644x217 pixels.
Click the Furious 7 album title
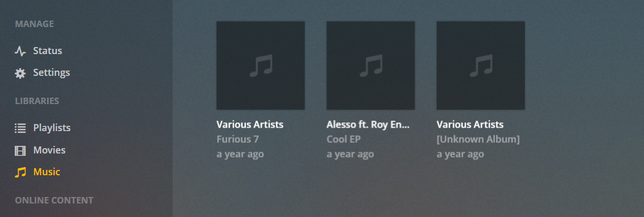click(x=237, y=139)
